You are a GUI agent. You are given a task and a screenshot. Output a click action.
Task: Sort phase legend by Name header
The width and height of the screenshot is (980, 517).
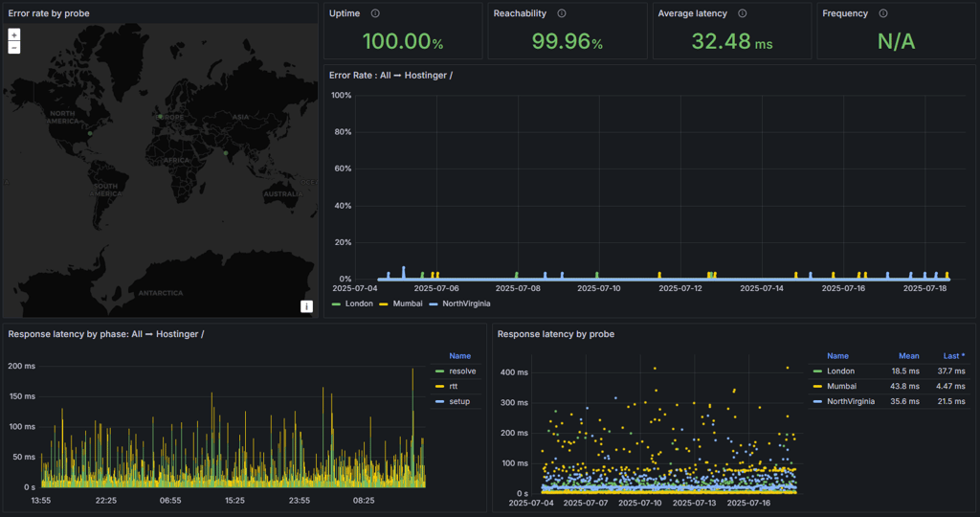(460, 356)
